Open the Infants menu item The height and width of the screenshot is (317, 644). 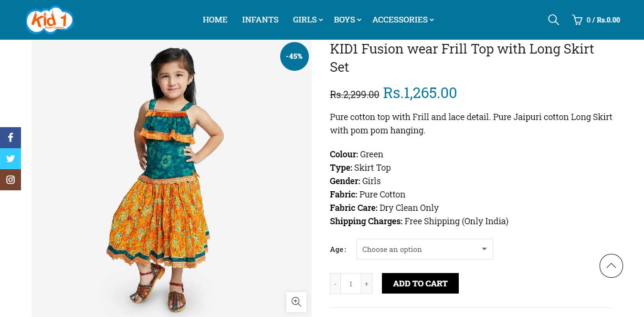click(x=260, y=20)
